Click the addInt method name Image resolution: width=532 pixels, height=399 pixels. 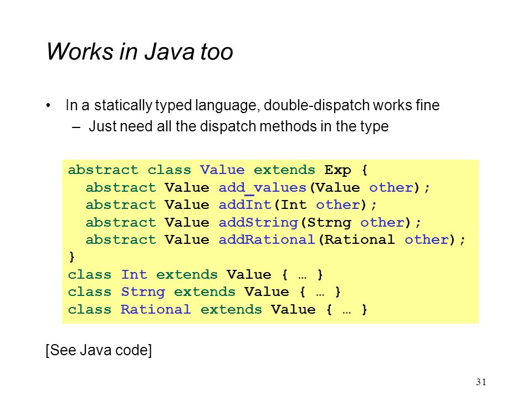click(244, 205)
